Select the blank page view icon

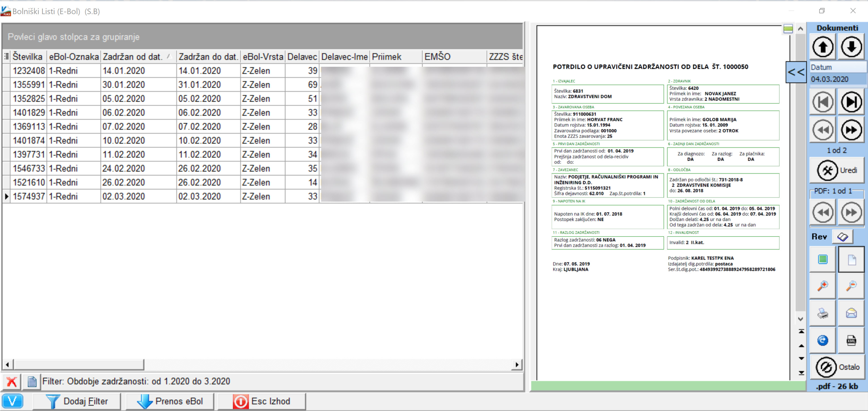coord(851,259)
